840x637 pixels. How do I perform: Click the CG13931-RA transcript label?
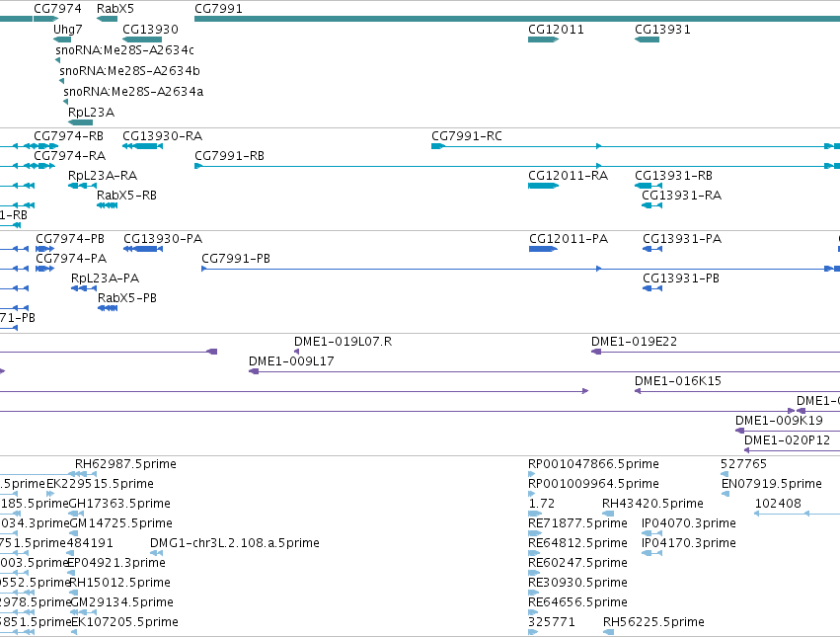pos(681,196)
